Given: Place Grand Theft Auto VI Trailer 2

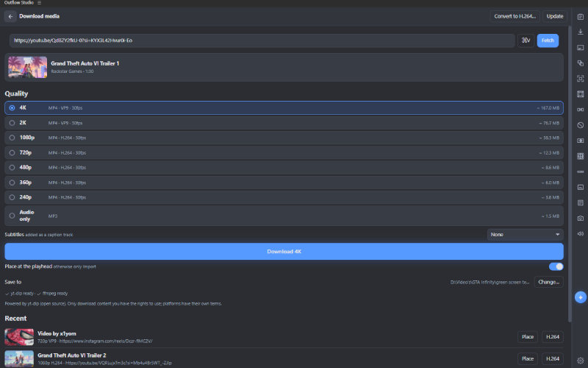Looking at the screenshot, I should pos(527,358).
